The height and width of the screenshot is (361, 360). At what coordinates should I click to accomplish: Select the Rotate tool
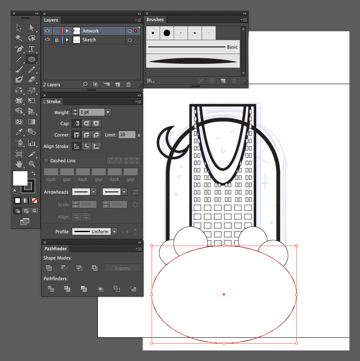pos(19,90)
